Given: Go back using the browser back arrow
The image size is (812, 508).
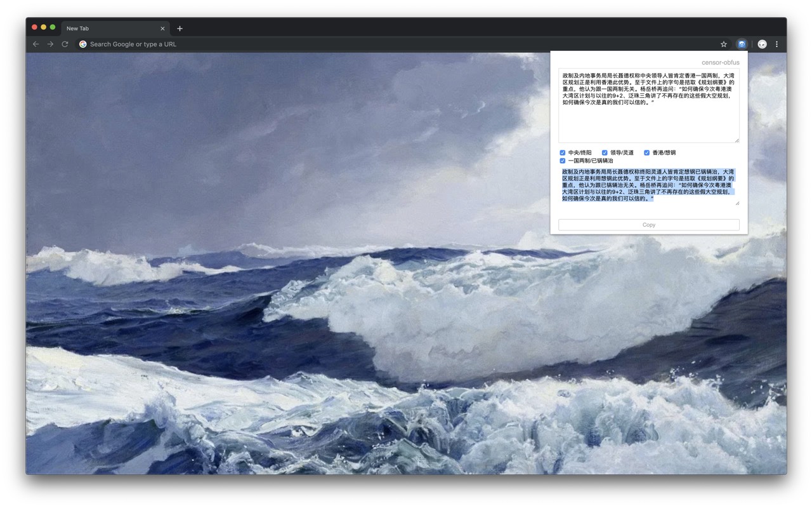Looking at the screenshot, I should [36, 44].
